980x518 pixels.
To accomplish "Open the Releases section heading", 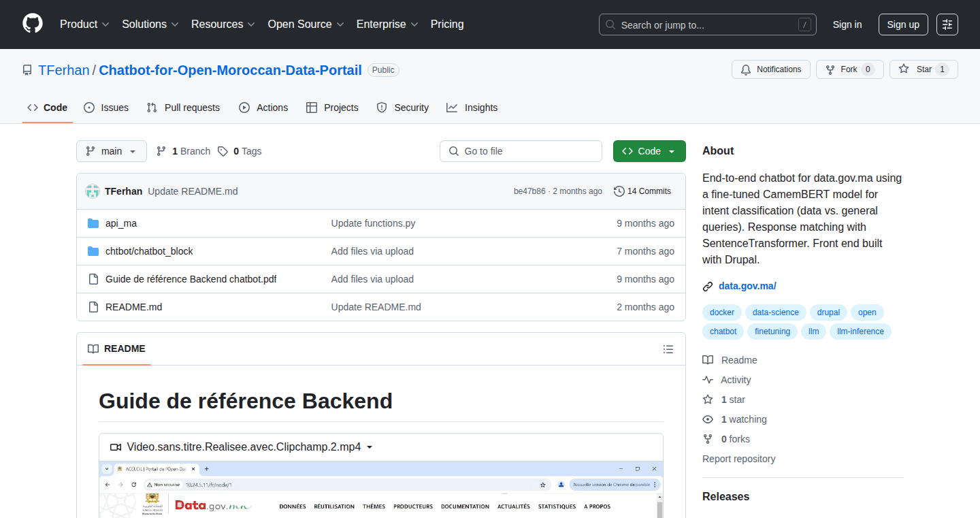I will 725,496.
